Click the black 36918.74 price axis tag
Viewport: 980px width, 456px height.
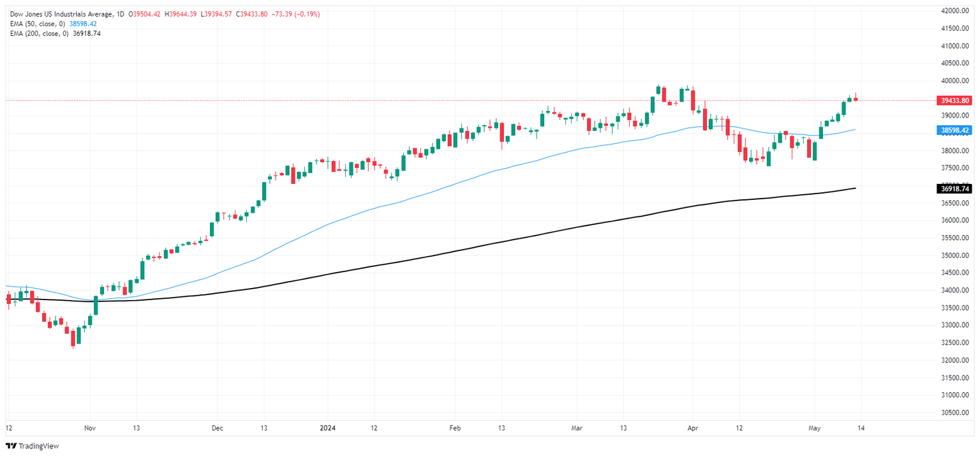954,188
